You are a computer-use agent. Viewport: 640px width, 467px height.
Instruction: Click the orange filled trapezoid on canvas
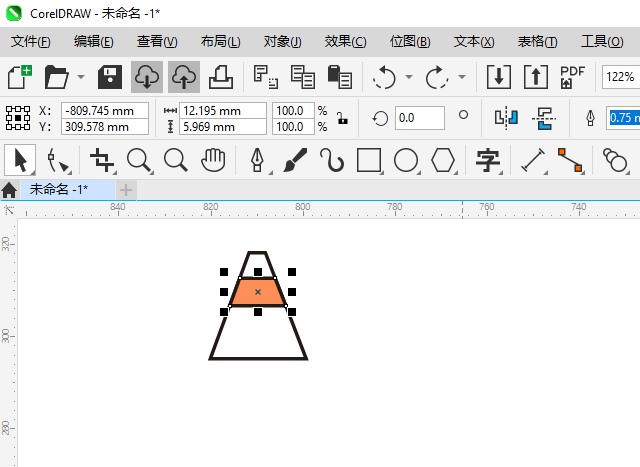click(x=258, y=292)
